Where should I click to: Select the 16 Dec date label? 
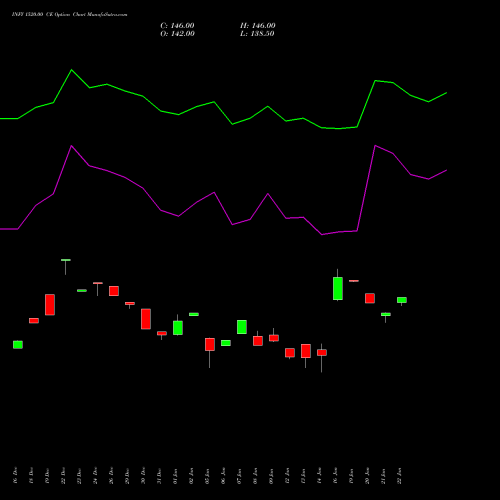15,476
